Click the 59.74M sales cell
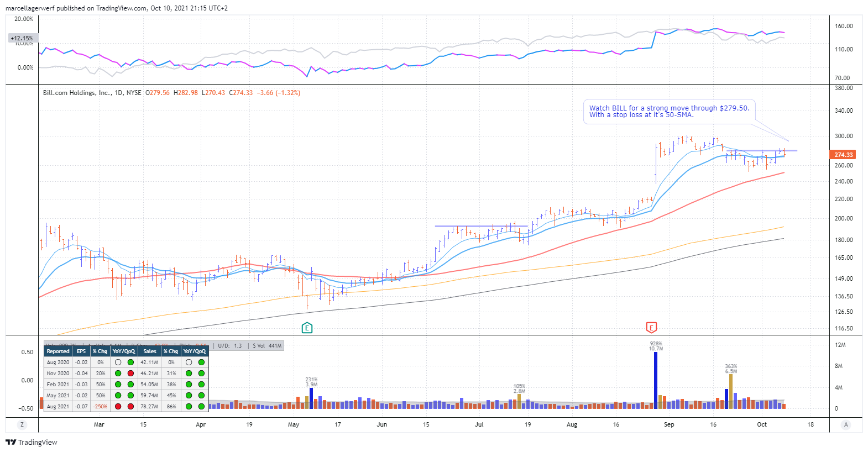The image size is (868, 452). click(149, 396)
